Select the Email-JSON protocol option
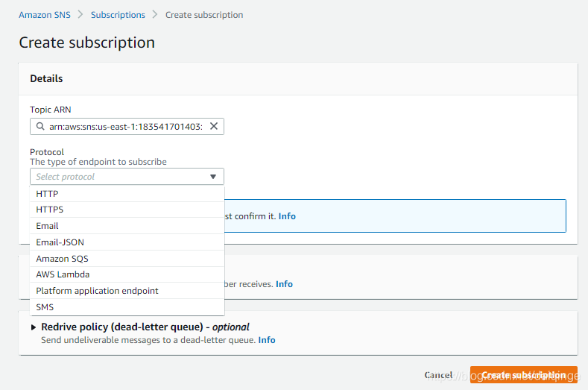Screen dimensions: 588x390 pyautogui.click(x=127, y=242)
